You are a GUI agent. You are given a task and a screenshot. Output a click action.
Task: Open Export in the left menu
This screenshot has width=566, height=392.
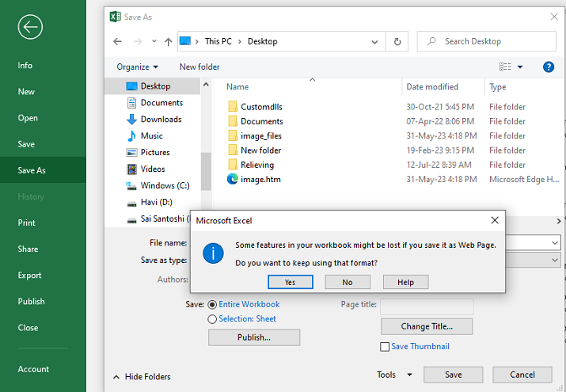(30, 276)
